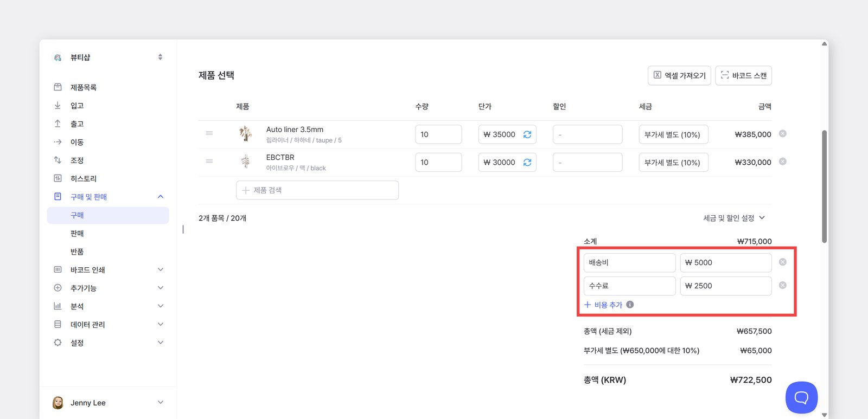Open tax dropdown for Auto liner 3.5mm

(673, 134)
